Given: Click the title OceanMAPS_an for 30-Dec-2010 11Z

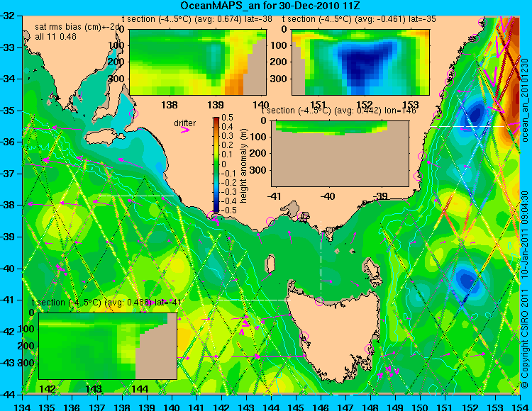Looking at the screenshot, I should pyautogui.click(x=270, y=6).
